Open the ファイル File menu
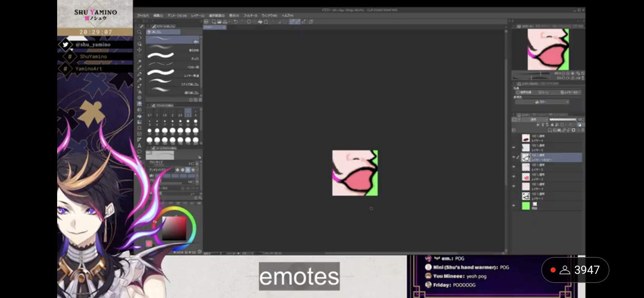This screenshot has height=298, width=644. pos(143,15)
